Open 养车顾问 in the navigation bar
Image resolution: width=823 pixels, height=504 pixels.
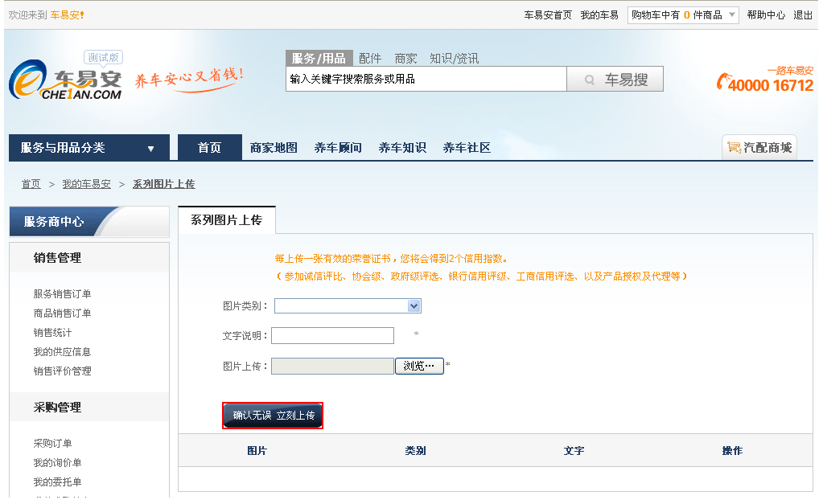(338, 148)
